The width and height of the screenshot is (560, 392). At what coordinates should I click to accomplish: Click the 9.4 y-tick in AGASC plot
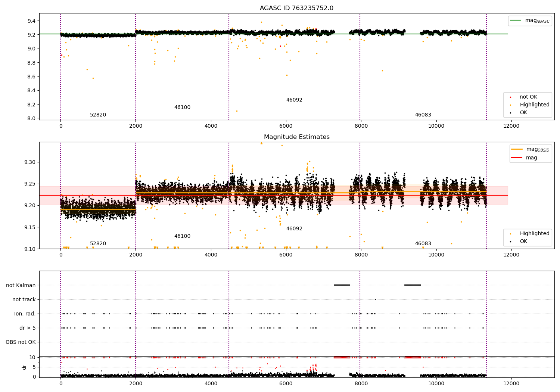(31, 21)
